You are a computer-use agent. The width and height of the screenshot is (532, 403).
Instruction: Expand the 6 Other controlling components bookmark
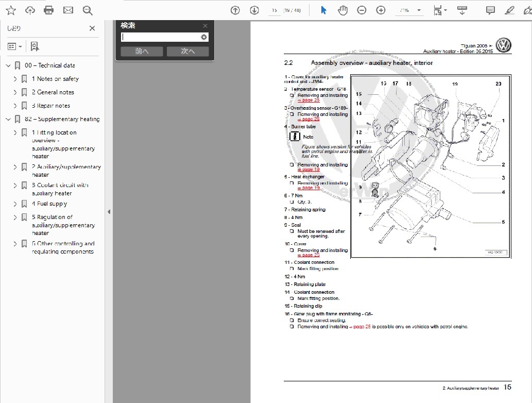[15, 244]
